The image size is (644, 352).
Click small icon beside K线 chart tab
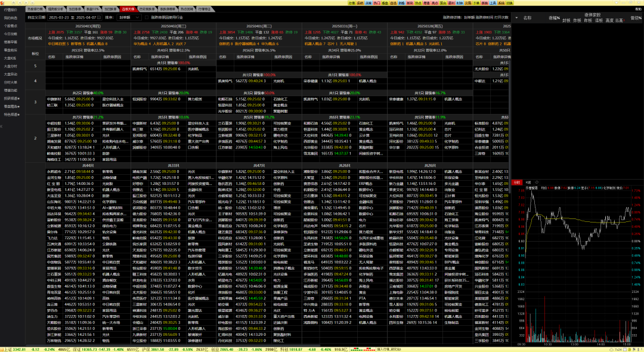pos(537,182)
